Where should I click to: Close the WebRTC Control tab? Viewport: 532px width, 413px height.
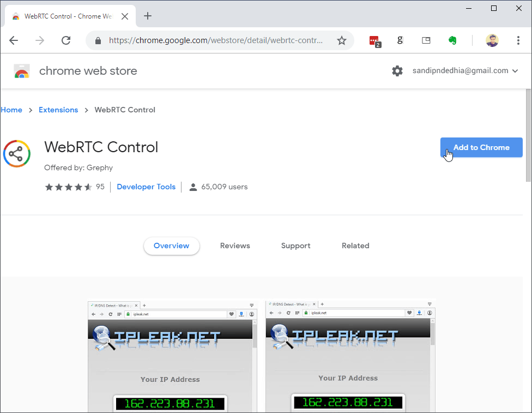point(125,16)
